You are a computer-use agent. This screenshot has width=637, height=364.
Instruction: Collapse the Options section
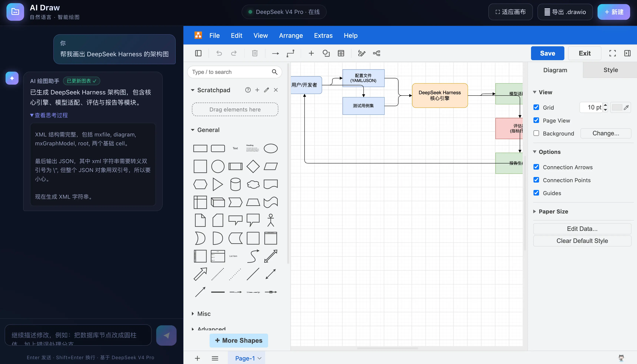535,152
